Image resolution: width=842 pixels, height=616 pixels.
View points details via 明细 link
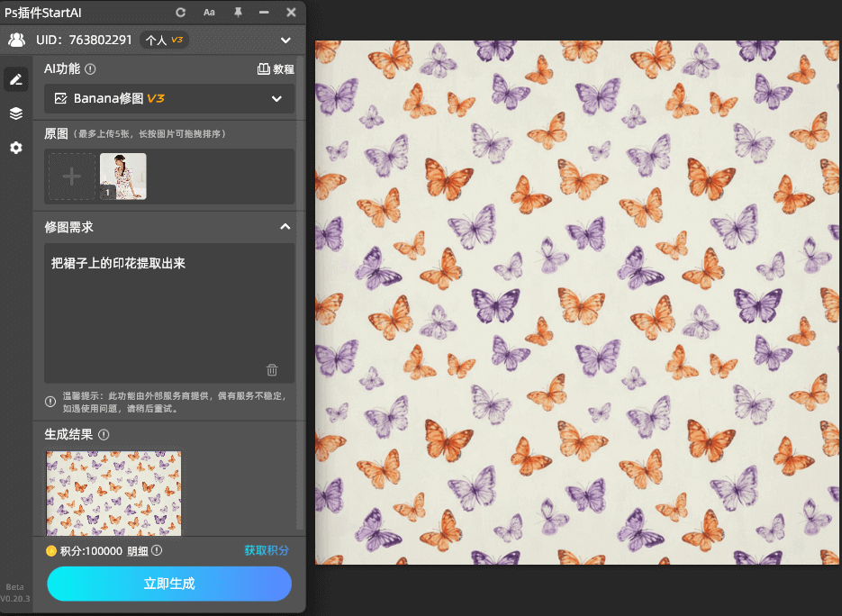[x=131, y=550]
